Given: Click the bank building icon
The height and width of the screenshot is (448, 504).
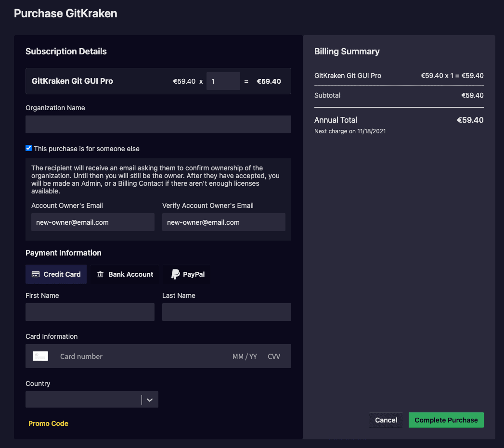Looking at the screenshot, I should 100,274.
